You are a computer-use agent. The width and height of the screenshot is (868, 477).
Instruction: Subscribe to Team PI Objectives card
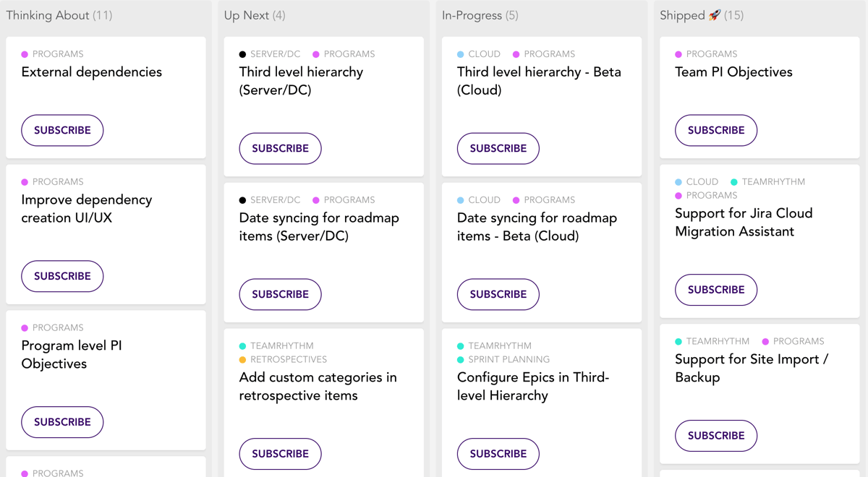click(x=716, y=130)
